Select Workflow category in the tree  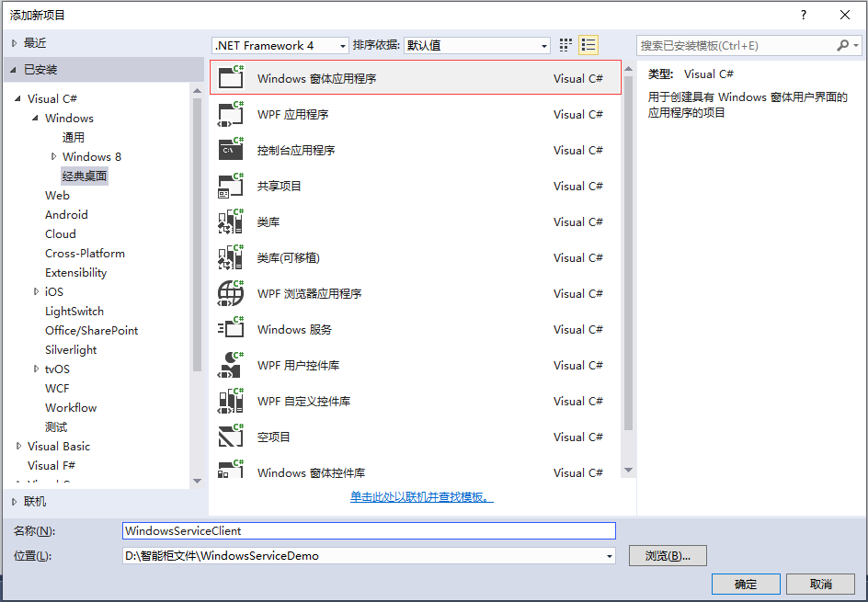(71, 408)
